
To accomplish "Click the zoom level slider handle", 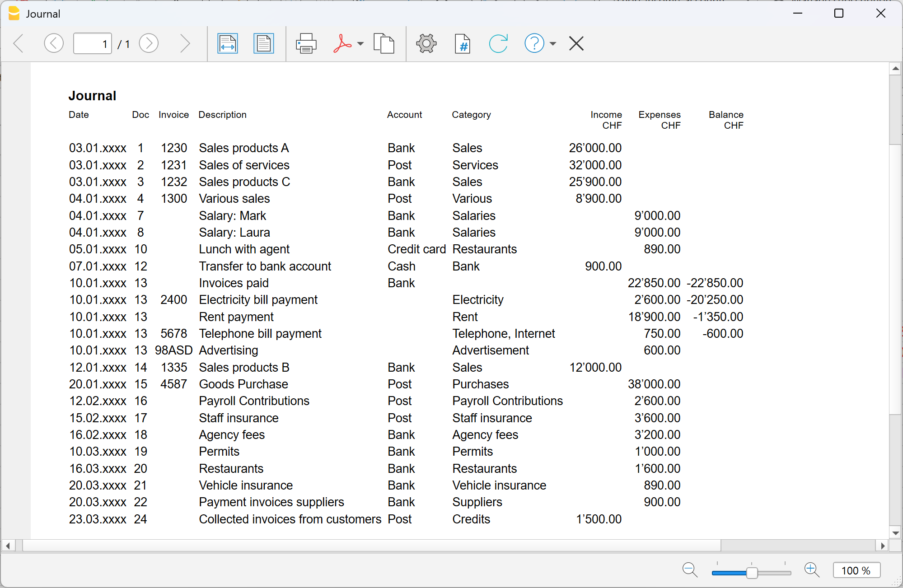I will 752,573.
